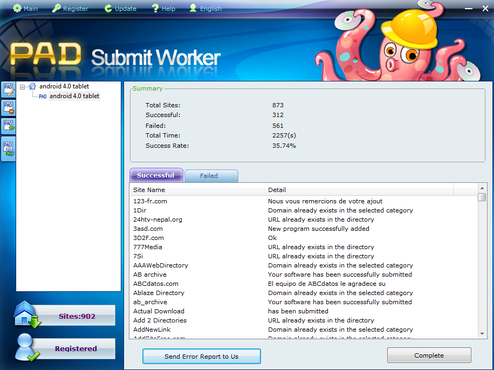
Task: Click the person icon beside English
Action: pyautogui.click(x=193, y=8)
